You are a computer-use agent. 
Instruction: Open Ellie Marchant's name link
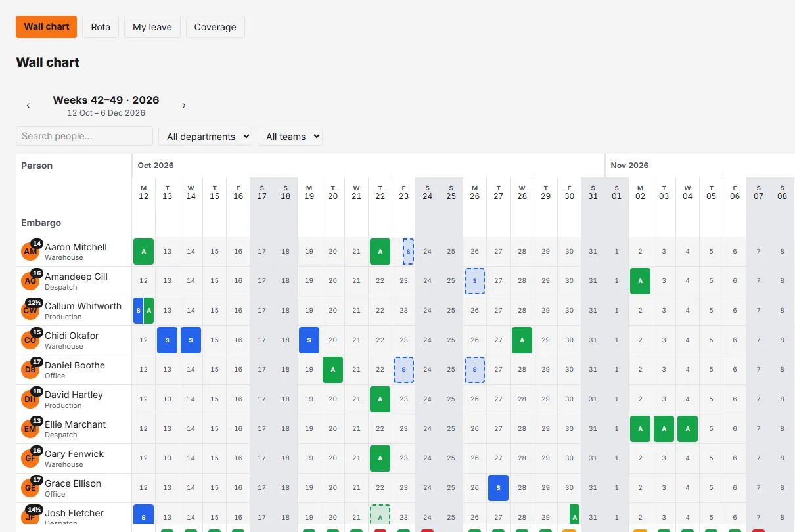click(x=75, y=424)
